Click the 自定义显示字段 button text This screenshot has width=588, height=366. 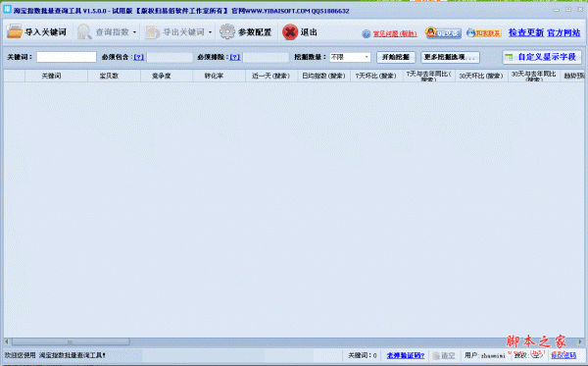pyautogui.click(x=547, y=57)
